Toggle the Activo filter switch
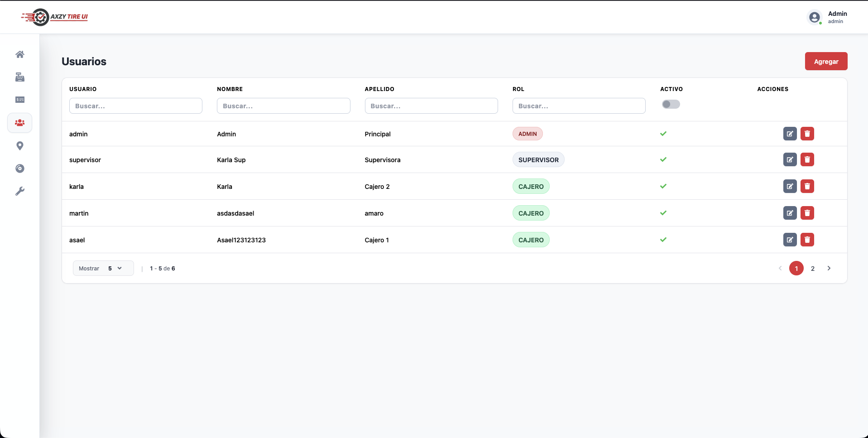The image size is (868, 438). pyautogui.click(x=671, y=104)
